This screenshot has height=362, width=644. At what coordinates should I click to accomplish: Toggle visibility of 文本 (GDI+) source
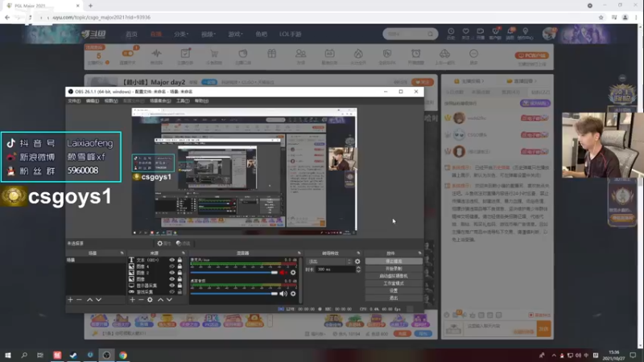(171, 260)
